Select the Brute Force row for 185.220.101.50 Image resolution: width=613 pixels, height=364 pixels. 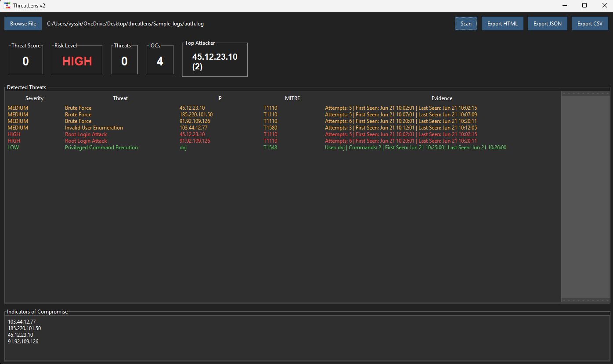(283, 115)
